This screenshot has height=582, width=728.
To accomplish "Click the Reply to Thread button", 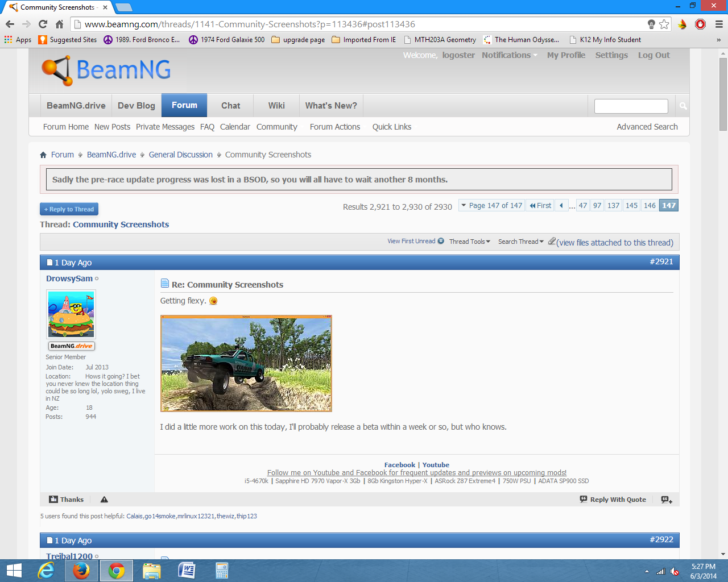I will (69, 209).
